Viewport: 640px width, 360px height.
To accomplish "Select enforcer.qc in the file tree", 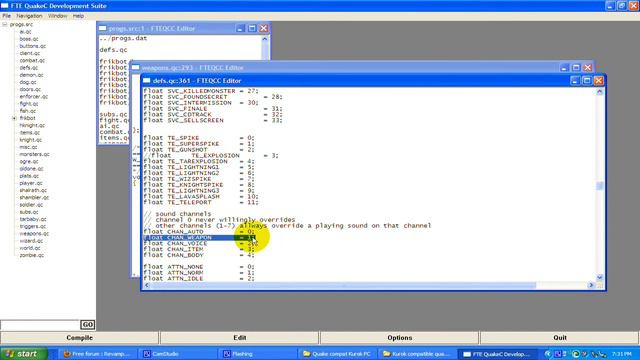I will click(x=33, y=97).
